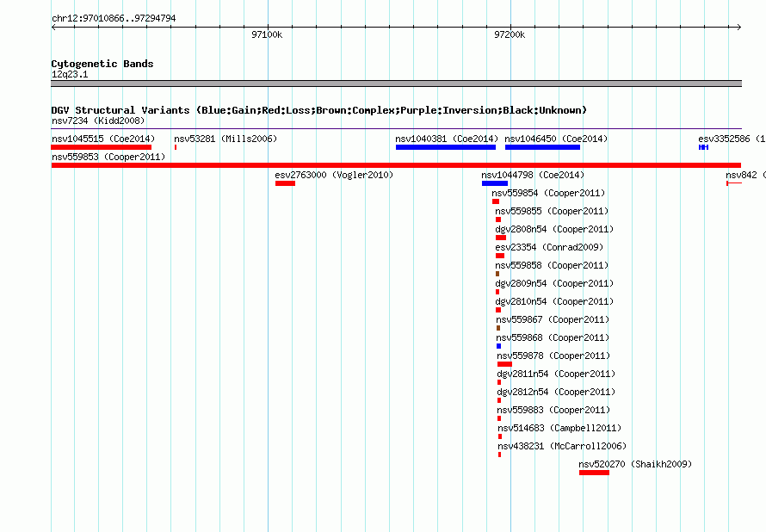Open dgv2808n54 (Cooper2011) label
This screenshot has height=532, width=766.
pos(554,229)
